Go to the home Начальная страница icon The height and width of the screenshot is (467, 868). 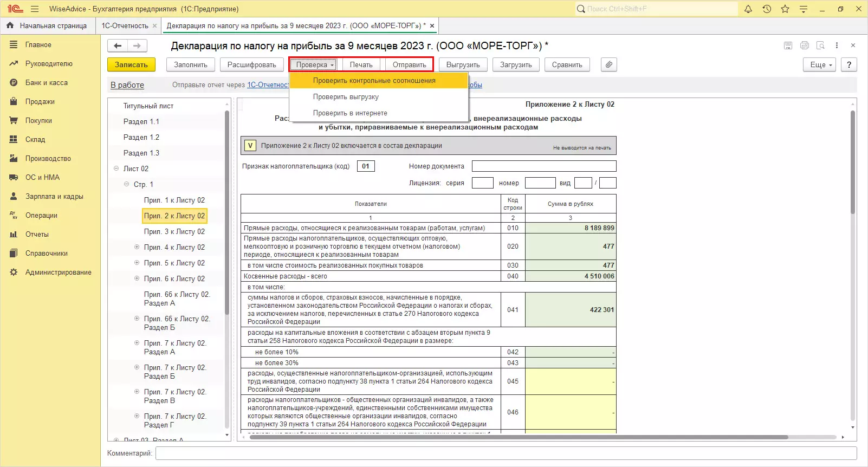tap(10, 25)
